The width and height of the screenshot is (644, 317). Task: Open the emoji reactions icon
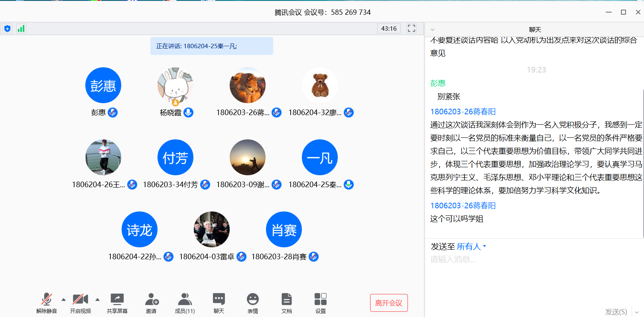[x=252, y=299]
